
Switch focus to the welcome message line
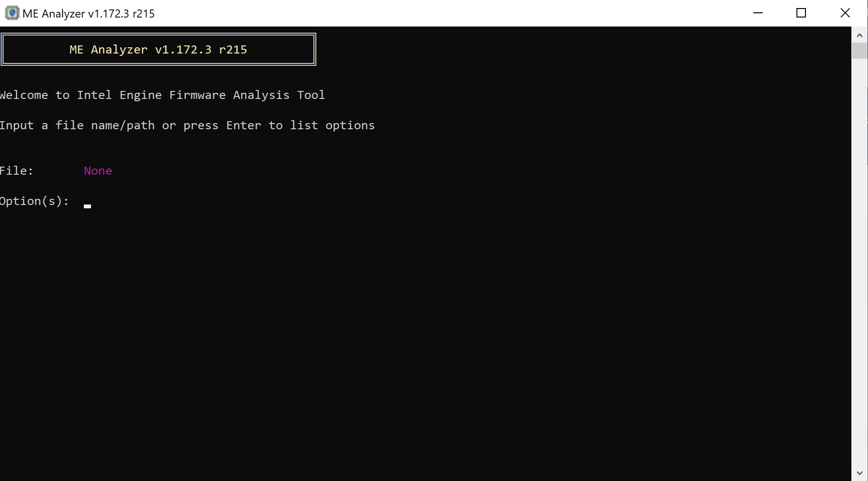pyautogui.click(x=163, y=95)
